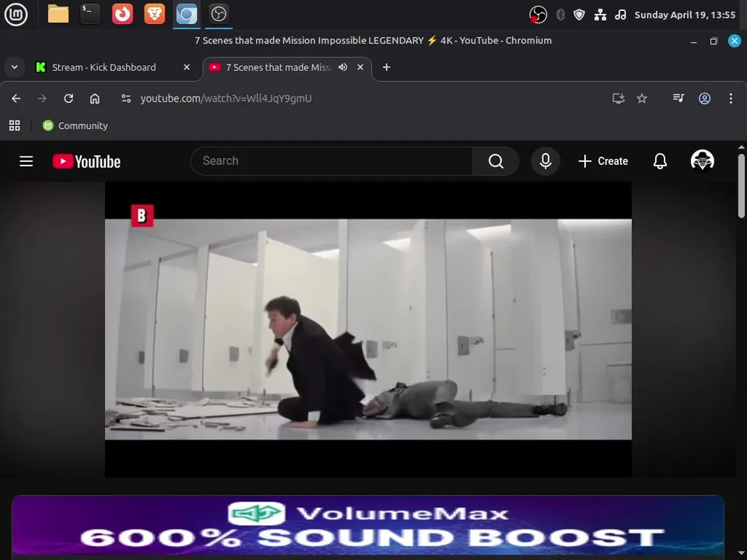Open the shield security tray icon

pos(579,15)
